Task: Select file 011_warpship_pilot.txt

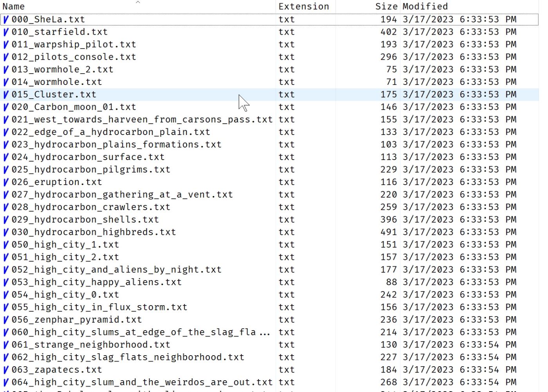Action: point(74,45)
